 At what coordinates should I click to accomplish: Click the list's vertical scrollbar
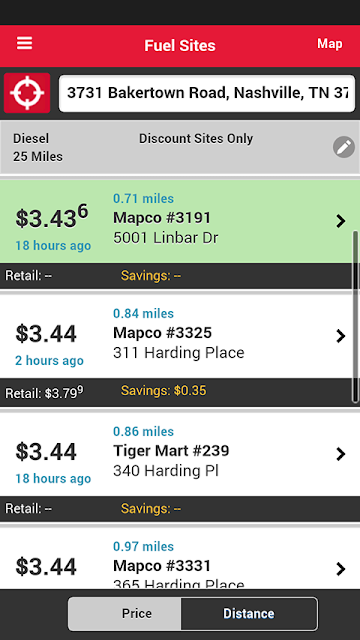coord(356,317)
